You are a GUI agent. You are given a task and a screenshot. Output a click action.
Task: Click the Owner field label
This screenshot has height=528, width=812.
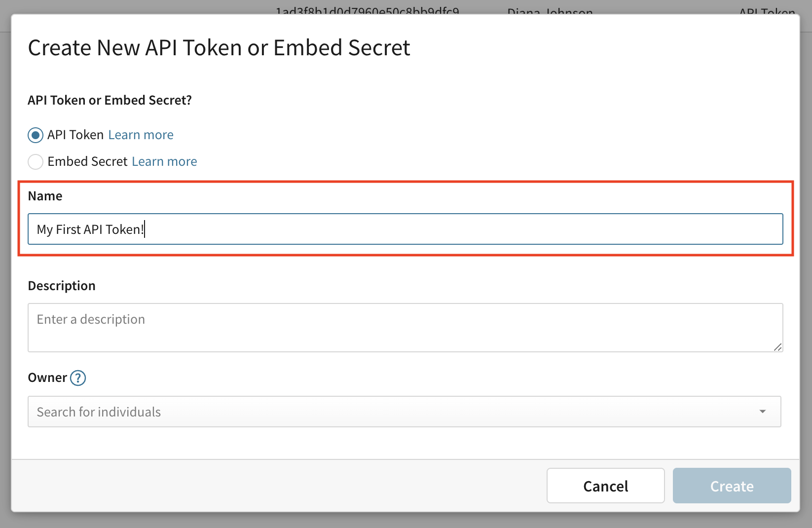coord(47,378)
